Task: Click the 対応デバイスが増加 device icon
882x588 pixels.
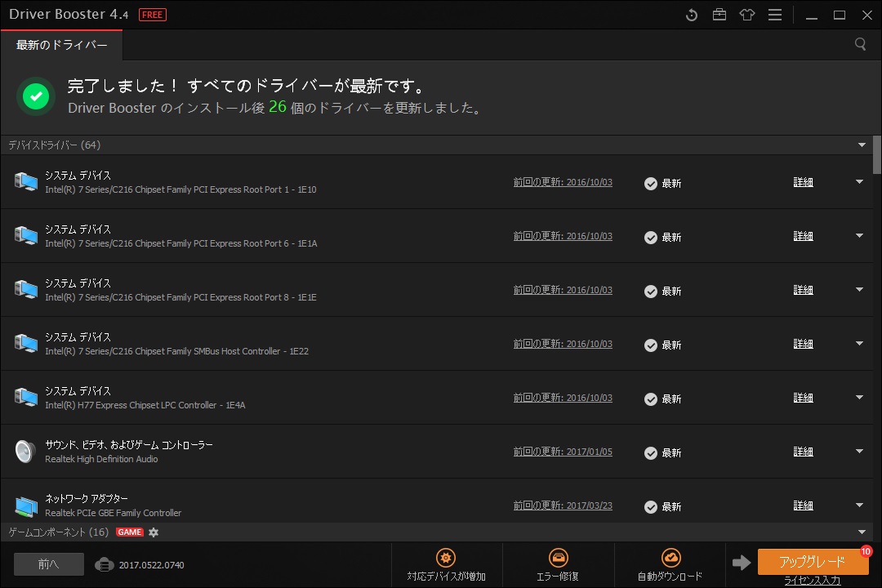Action: (x=446, y=556)
